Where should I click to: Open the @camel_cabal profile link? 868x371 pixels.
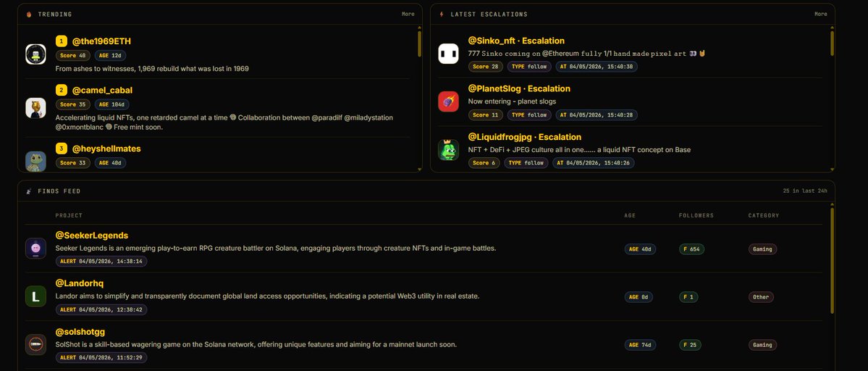click(x=102, y=91)
